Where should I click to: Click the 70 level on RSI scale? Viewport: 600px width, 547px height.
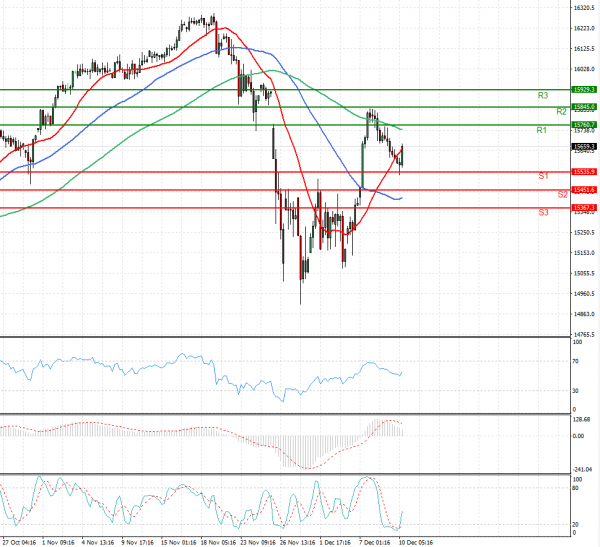tap(576, 361)
